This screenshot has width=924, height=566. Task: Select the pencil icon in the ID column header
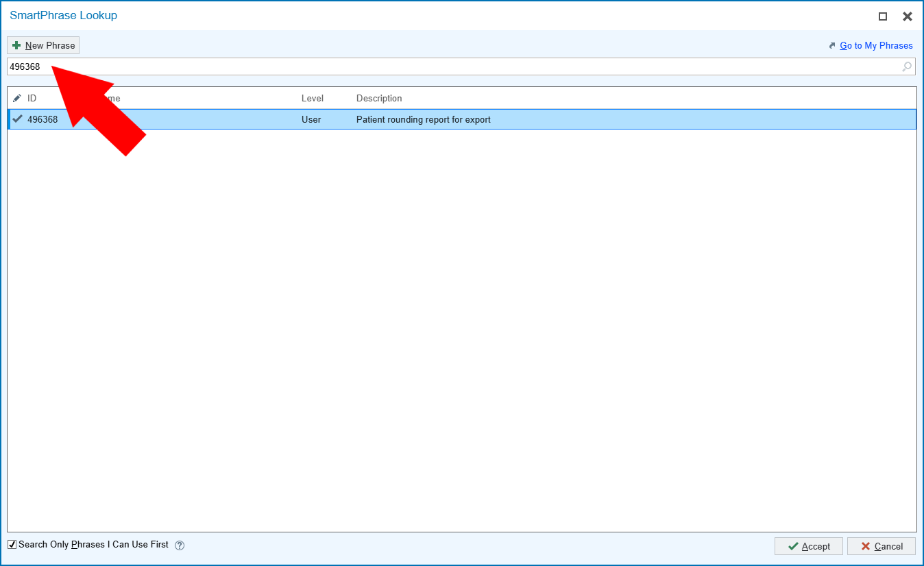click(18, 98)
